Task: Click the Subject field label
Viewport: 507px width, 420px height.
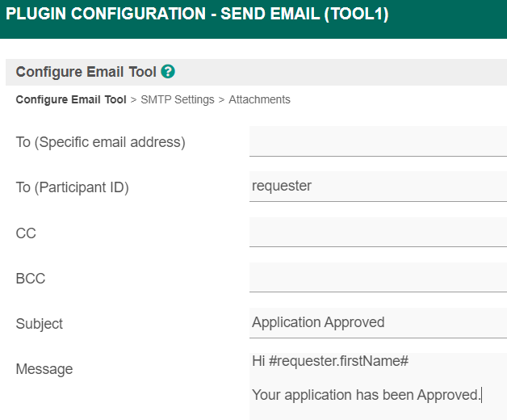Action: [40, 324]
